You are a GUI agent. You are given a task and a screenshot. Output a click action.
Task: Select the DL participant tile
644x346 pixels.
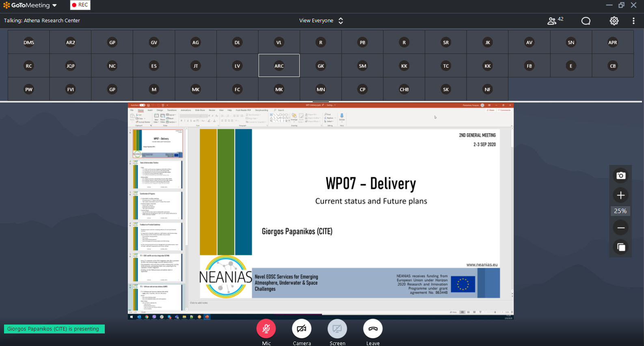[x=238, y=42]
